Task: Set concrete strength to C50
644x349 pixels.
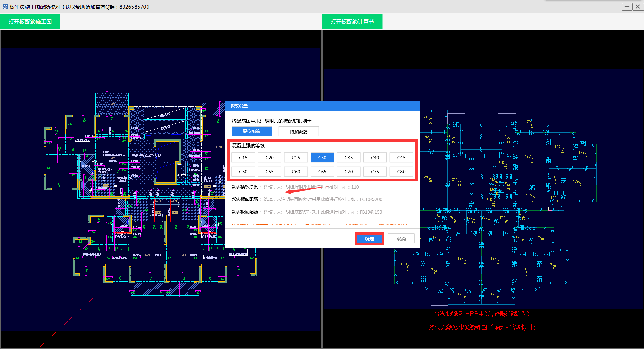Action: [x=243, y=172]
